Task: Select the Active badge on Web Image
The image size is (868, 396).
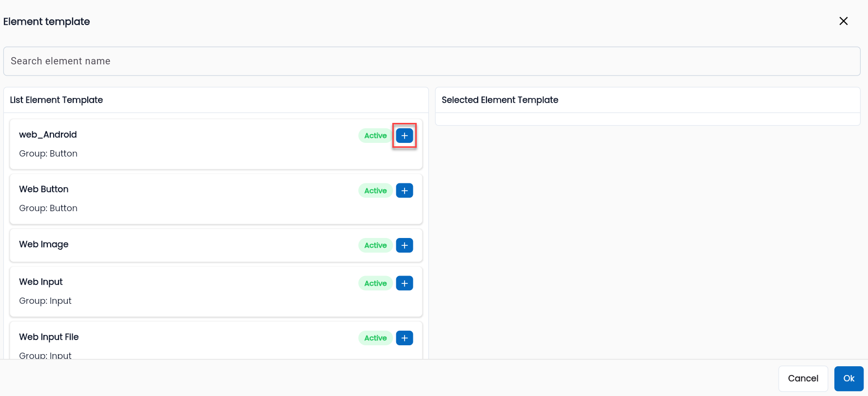Action: coord(375,245)
